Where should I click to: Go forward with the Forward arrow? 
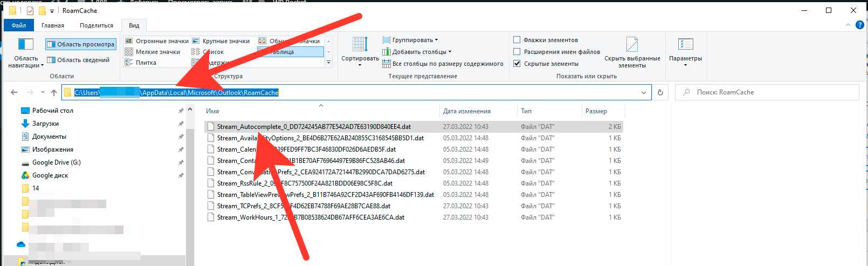click(x=30, y=92)
